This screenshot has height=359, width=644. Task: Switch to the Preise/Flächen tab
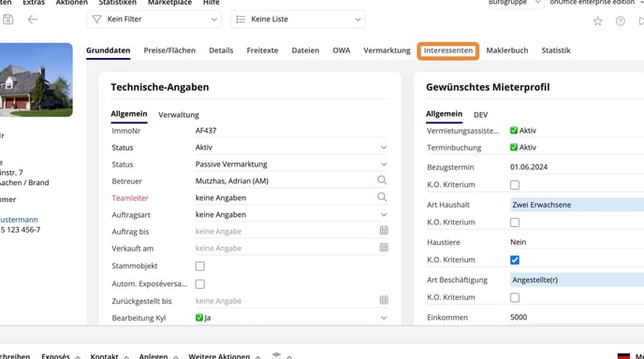coord(169,50)
